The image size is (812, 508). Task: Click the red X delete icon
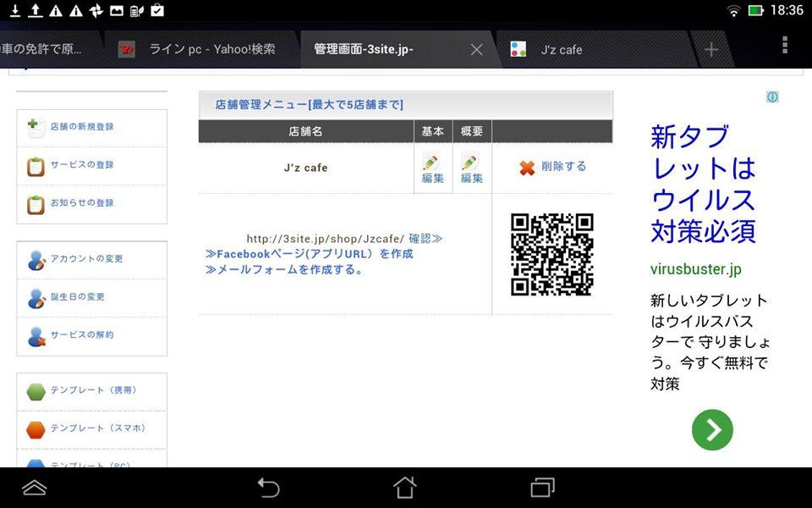coord(527,168)
